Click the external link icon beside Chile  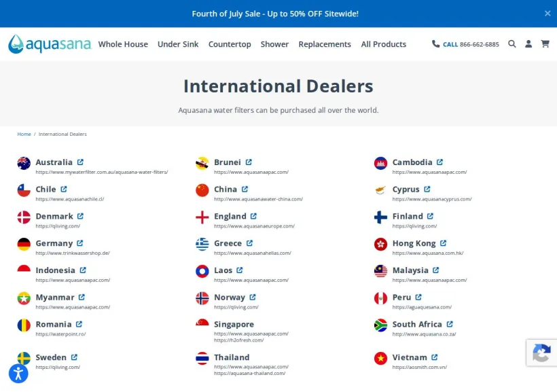(x=64, y=189)
